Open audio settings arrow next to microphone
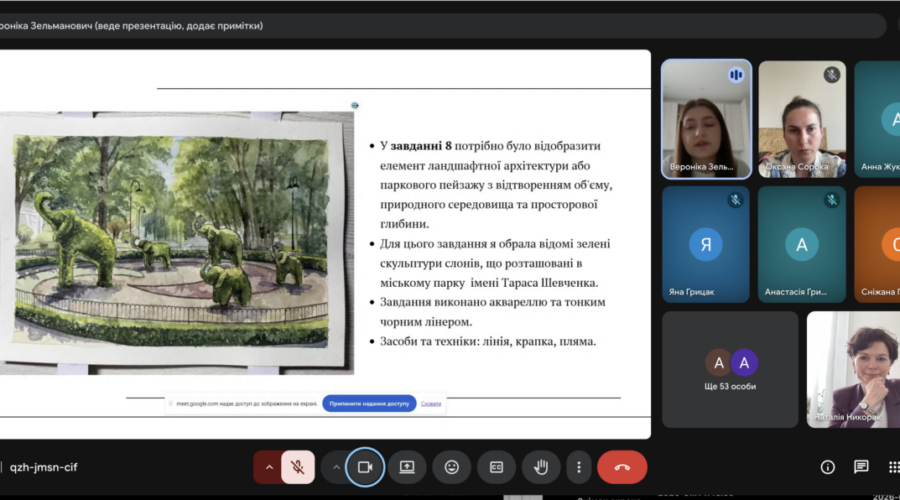900x500 pixels. (269, 467)
